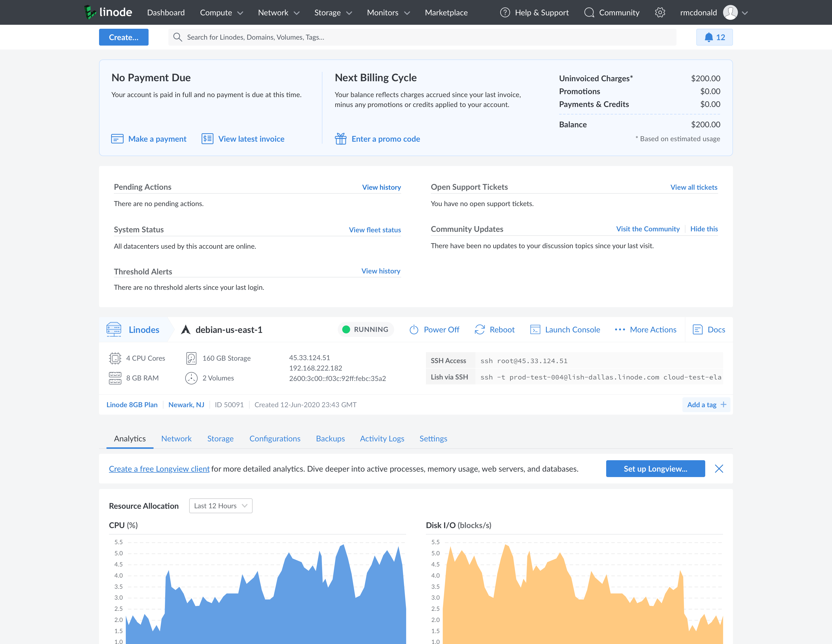
Task: Click the CPU Cores chip icon
Action: 115,358
